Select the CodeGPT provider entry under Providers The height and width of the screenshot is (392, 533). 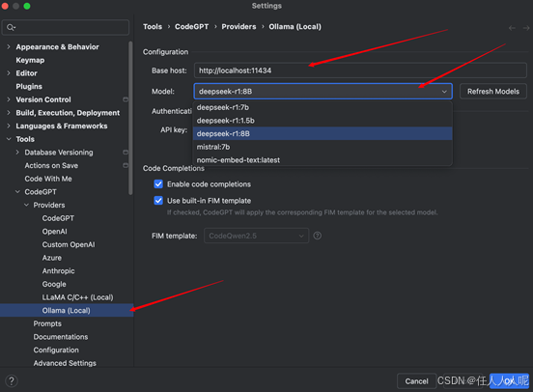click(58, 218)
